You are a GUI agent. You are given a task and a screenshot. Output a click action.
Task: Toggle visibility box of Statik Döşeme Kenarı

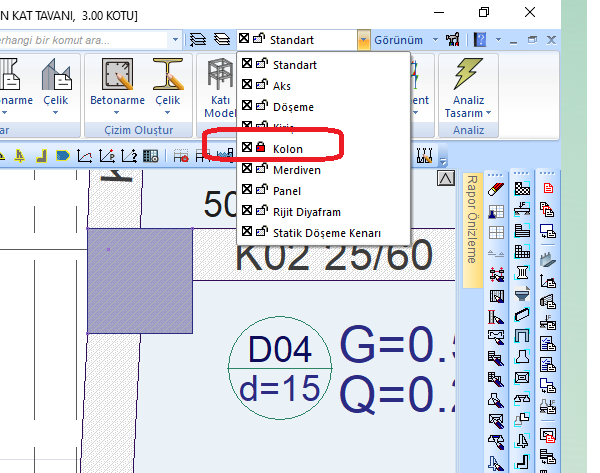point(247,231)
